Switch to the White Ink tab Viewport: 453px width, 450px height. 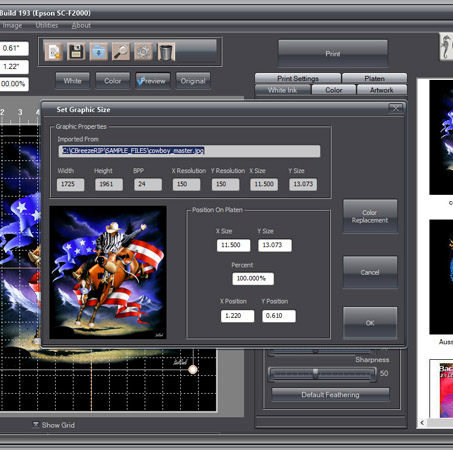tap(283, 90)
